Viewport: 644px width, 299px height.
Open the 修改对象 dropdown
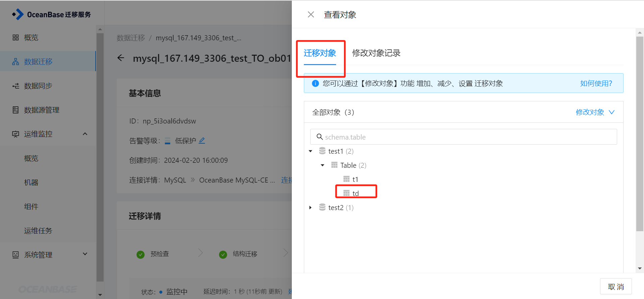pos(595,112)
